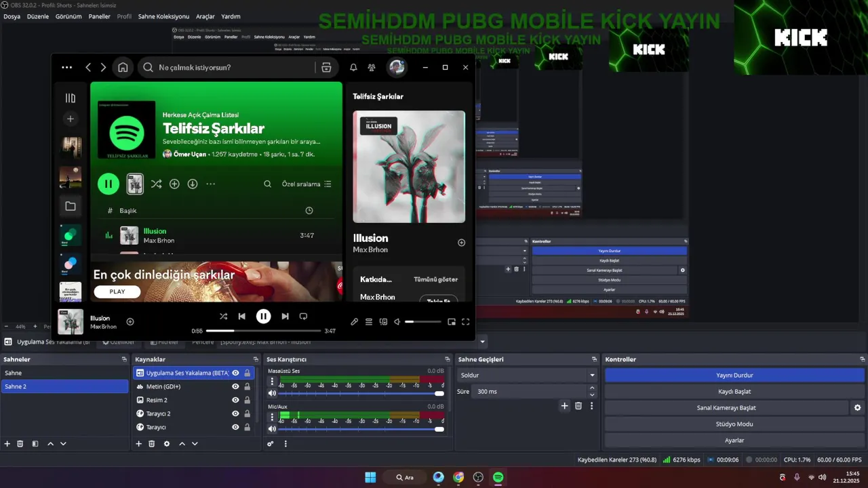Open virtual camera settings gear

click(x=857, y=408)
